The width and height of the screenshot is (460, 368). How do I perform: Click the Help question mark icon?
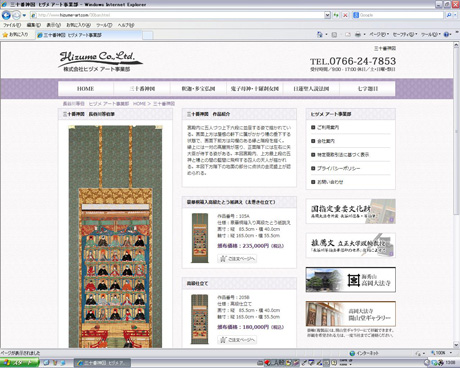(447, 34)
